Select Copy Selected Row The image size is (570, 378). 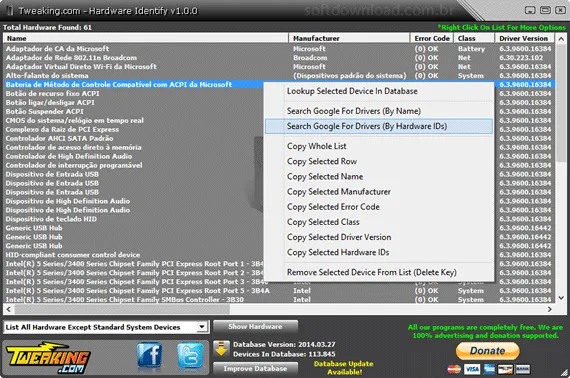tap(379, 161)
